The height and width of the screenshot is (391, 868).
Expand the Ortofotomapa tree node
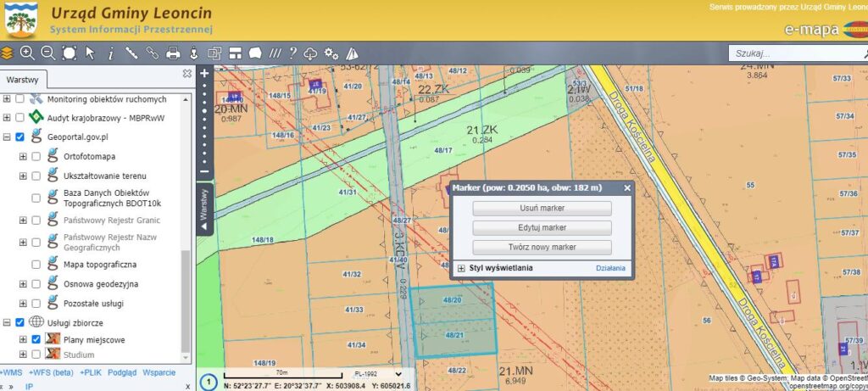click(x=23, y=157)
